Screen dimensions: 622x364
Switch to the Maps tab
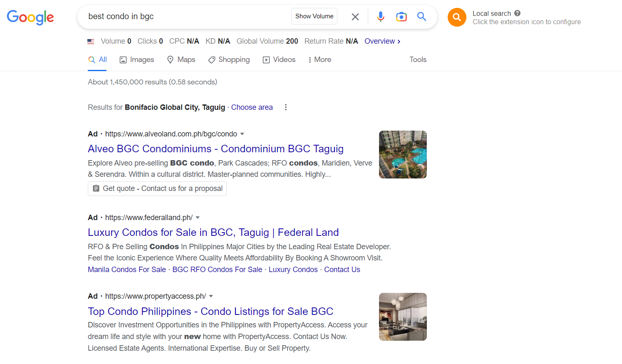click(x=181, y=60)
